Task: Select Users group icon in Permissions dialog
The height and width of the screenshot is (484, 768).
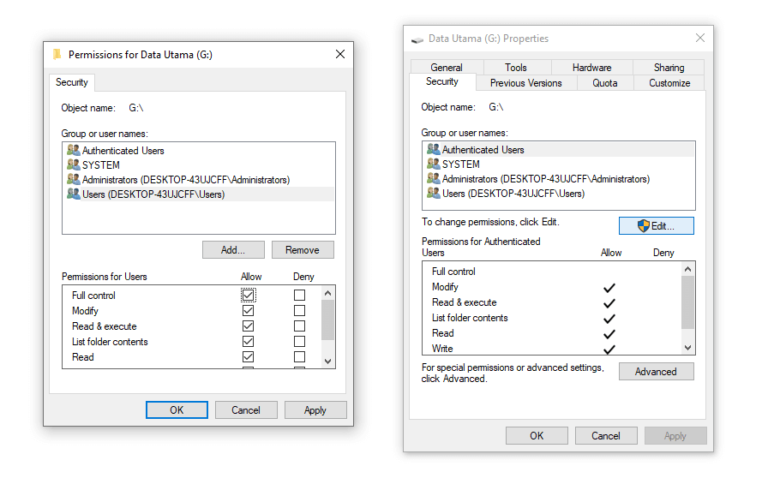Action: pyautogui.click(x=73, y=194)
